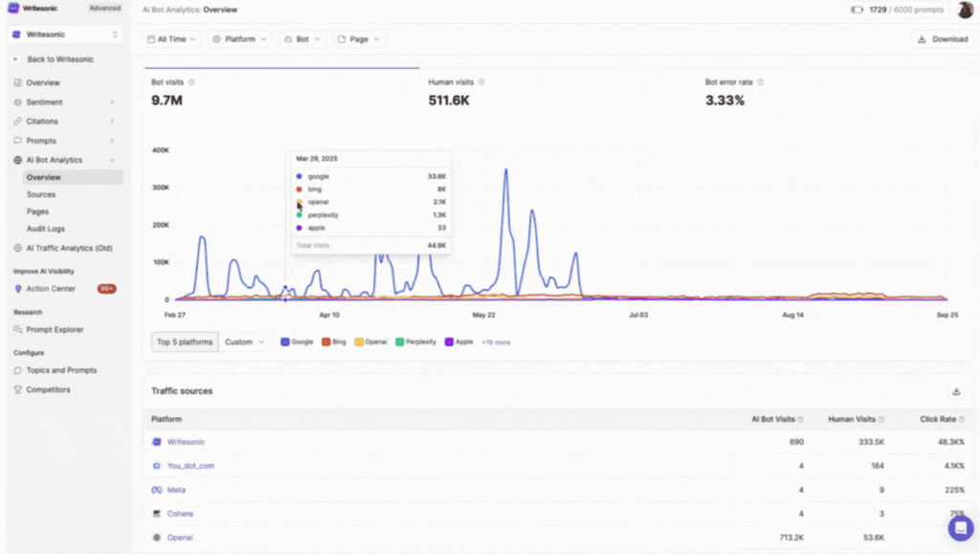Expand the Prompts submenu chevron
980x554 pixels.
click(113, 141)
